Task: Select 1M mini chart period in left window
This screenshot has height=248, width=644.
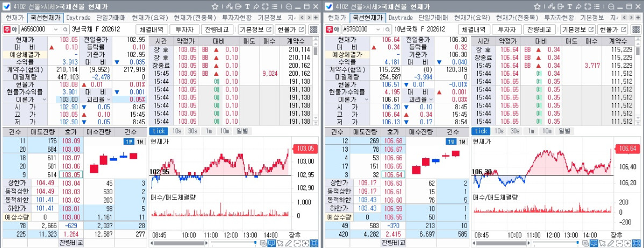Action: pyautogui.click(x=140, y=141)
